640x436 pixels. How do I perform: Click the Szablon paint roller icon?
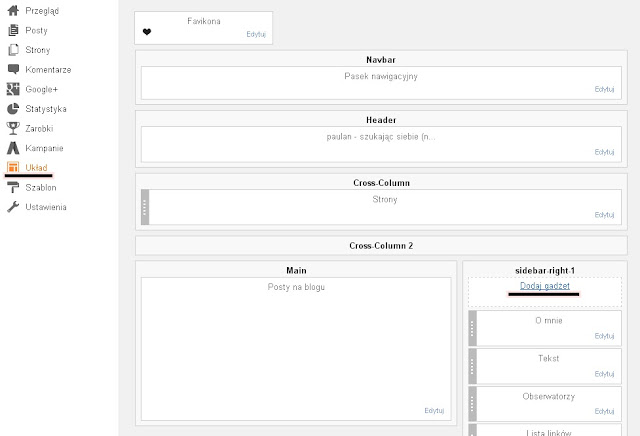pyautogui.click(x=13, y=187)
